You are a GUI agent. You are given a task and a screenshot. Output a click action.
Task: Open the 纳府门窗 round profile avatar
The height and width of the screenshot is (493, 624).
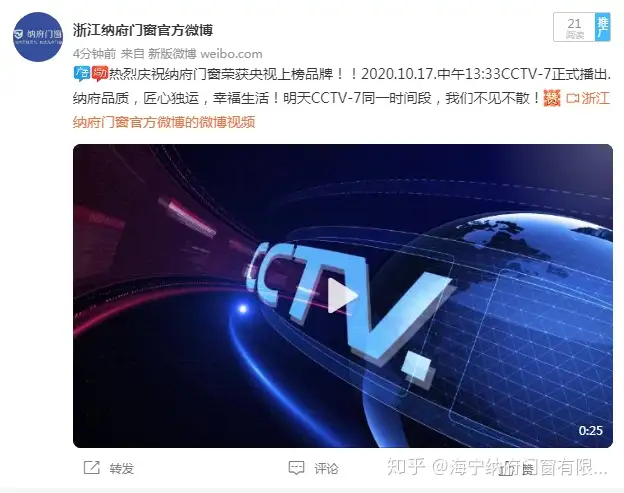(x=38, y=37)
